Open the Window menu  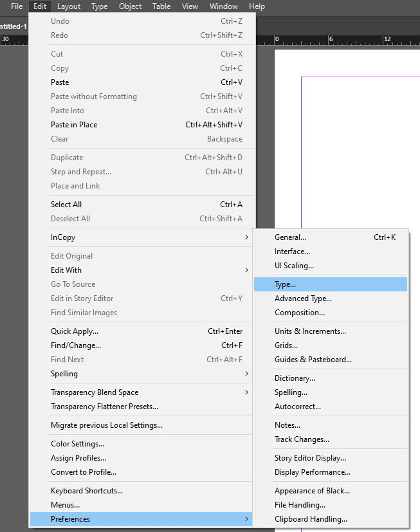tap(224, 6)
